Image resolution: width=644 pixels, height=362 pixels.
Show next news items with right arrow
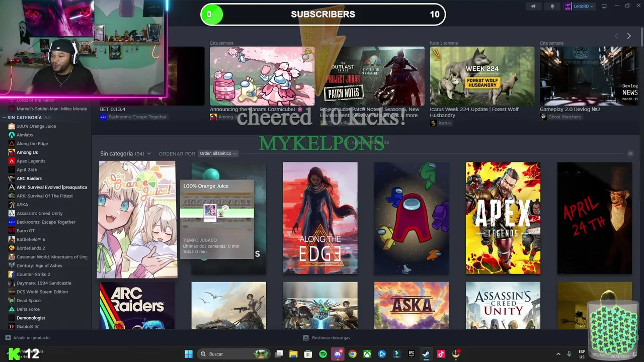[x=628, y=36]
